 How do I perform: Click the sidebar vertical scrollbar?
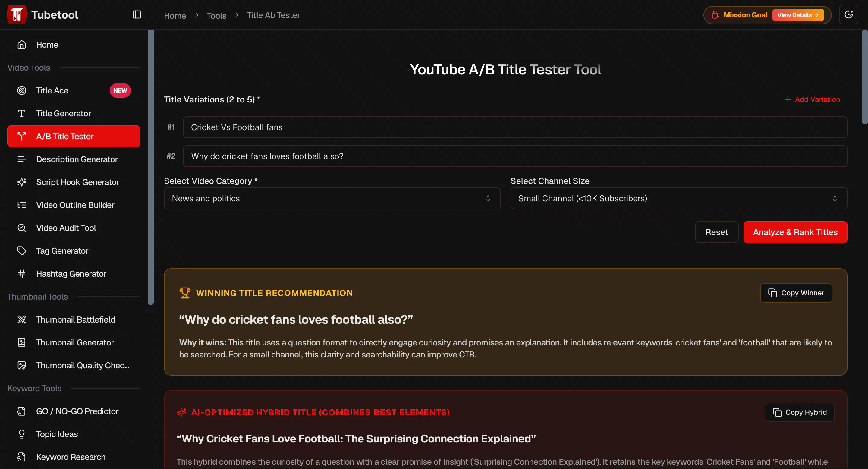[x=151, y=167]
